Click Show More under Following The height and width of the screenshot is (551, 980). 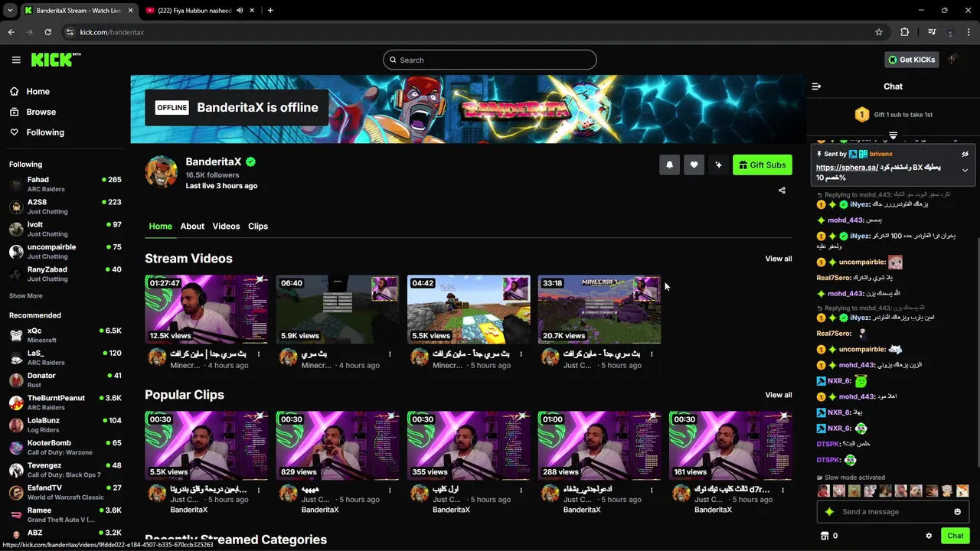[25, 295]
